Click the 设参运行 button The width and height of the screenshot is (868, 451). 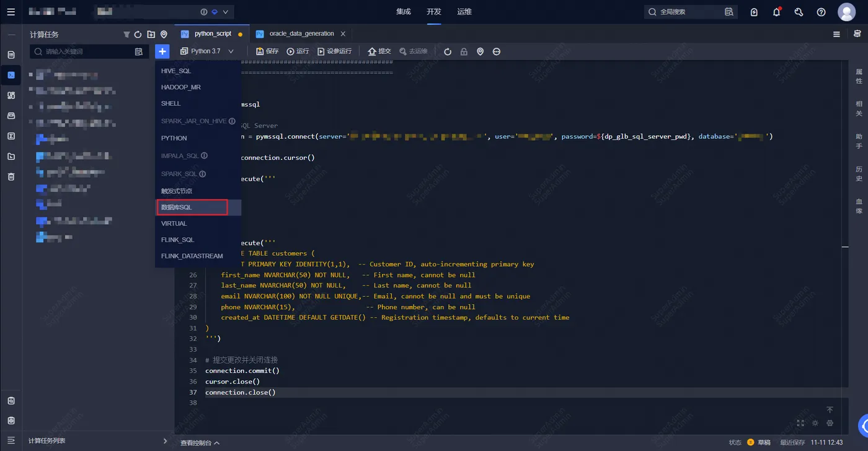[x=334, y=51]
